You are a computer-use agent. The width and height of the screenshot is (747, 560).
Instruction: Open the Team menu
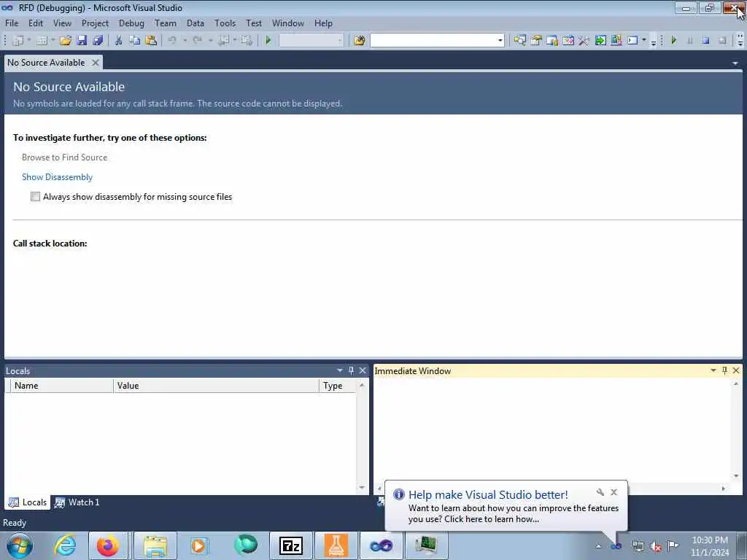coord(166,23)
